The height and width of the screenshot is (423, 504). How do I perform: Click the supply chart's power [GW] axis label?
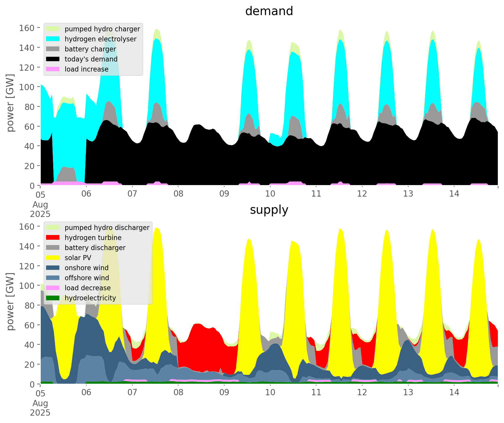(10, 302)
